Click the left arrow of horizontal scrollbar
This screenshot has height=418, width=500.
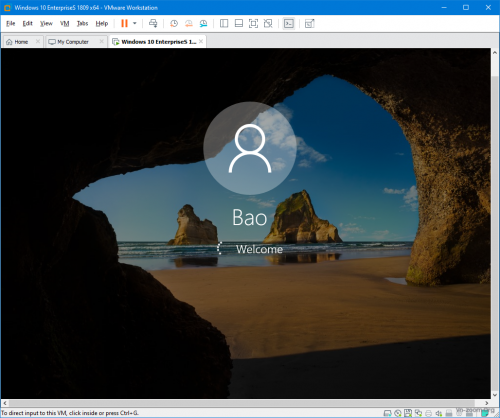5,403
